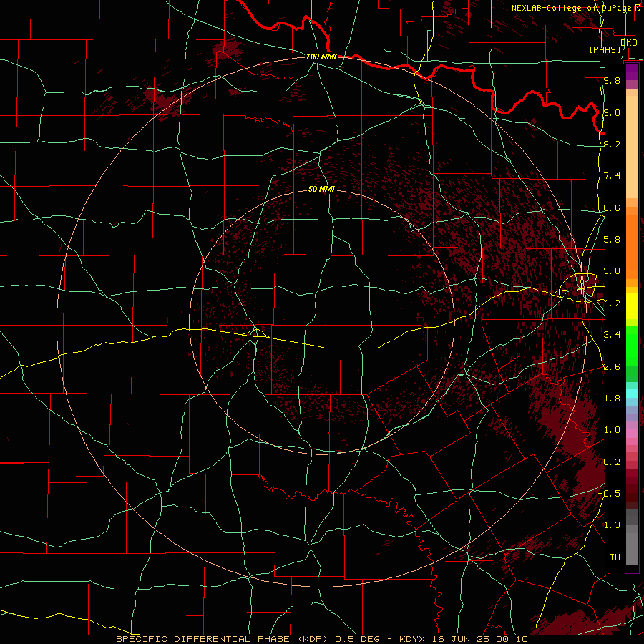Click the 50 NMI range ring label
Image resolution: width=644 pixels, height=644 pixels.
[321, 189]
